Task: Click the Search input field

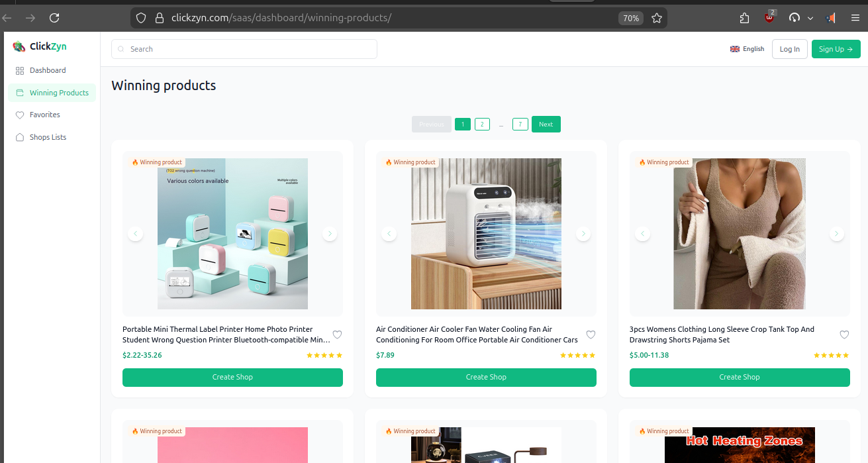Action: point(245,49)
